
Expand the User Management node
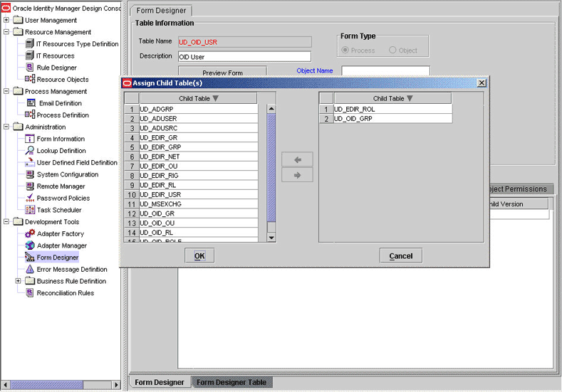[x=6, y=20]
